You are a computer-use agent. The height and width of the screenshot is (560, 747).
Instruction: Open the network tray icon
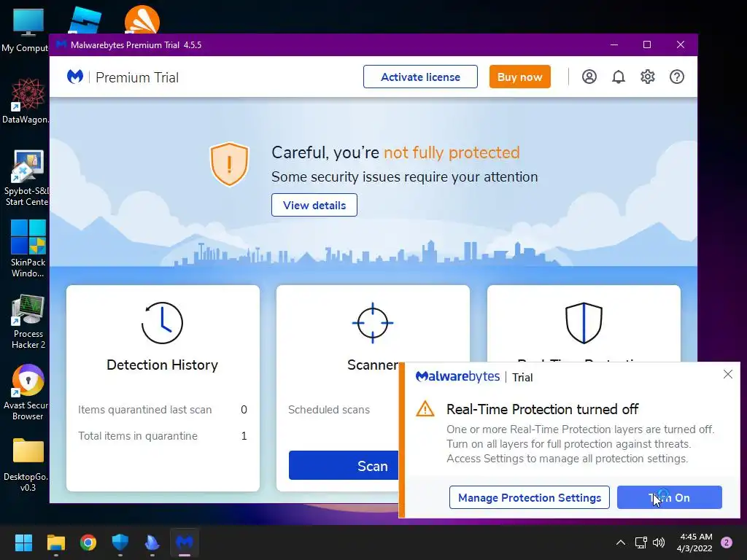point(640,542)
